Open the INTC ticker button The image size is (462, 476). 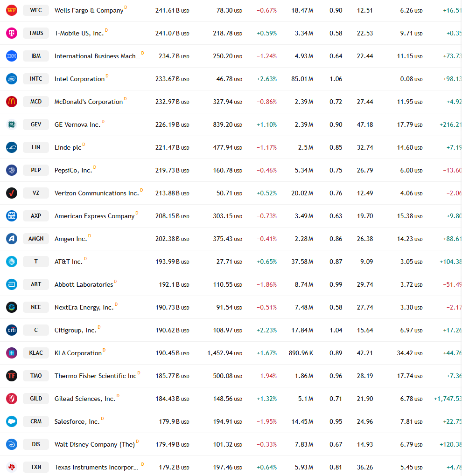click(x=36, y=79)
